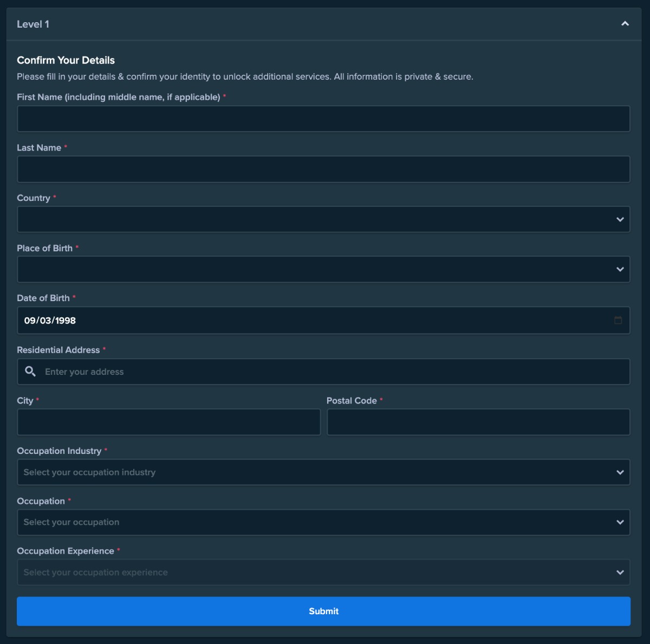Open 'Select your occupation' dropdown

314,522
